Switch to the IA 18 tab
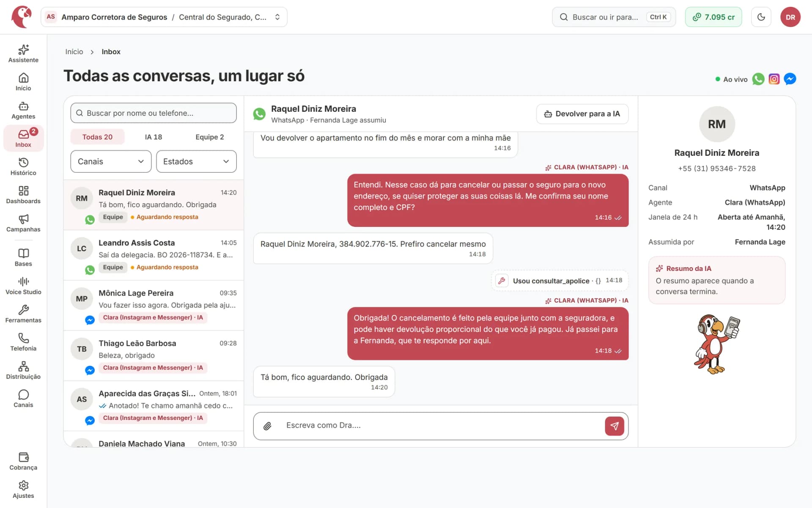Image resolution: width=812 pixels, height=508 pixels. (x=154, y=137)
